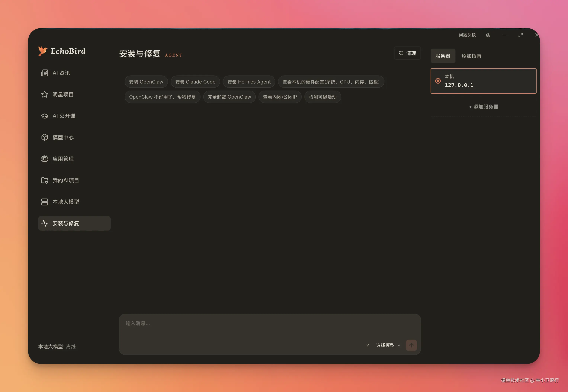Click the 安装 Claude Code suggestion chip
The width and height of the screenshot is (568, 392).
(195, 82)
